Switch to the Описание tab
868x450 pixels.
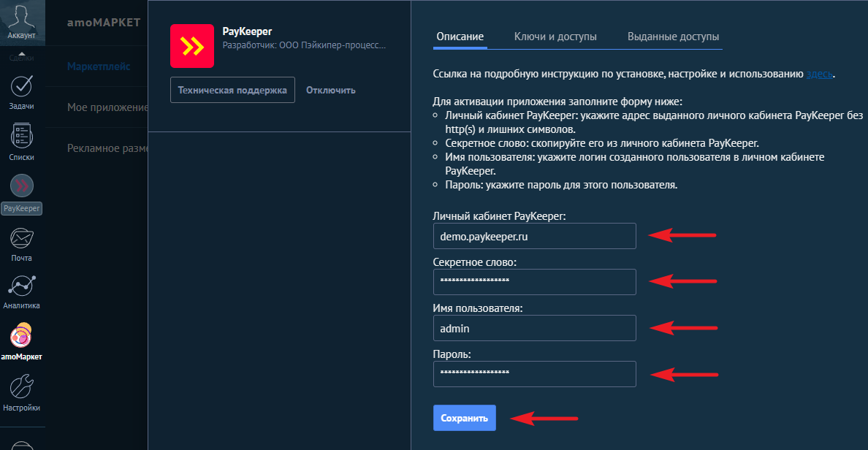460,37
